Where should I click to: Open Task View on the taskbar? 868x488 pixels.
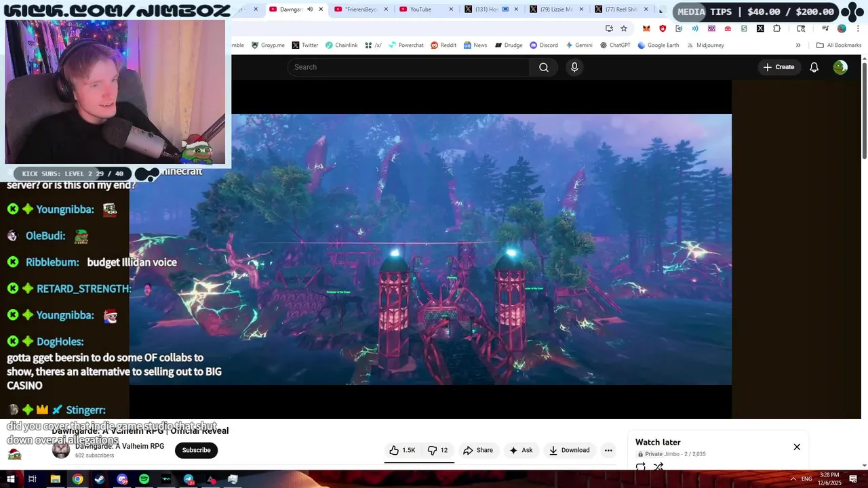(x=32, y=479)
